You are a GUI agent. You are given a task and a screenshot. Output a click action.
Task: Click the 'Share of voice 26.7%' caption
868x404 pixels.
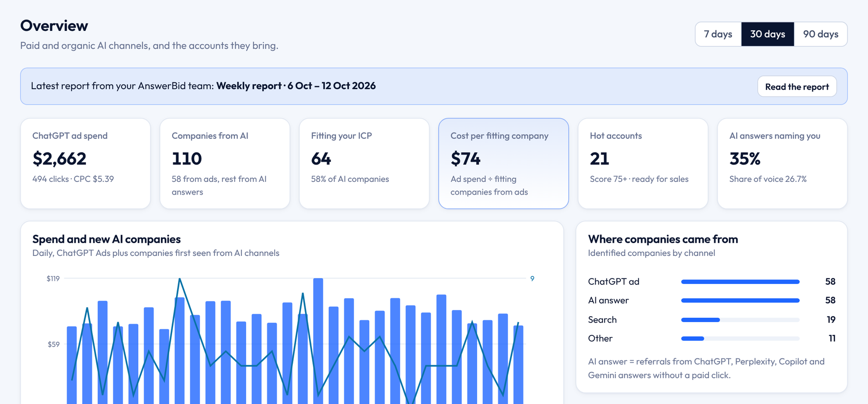[x=768, y=179]
